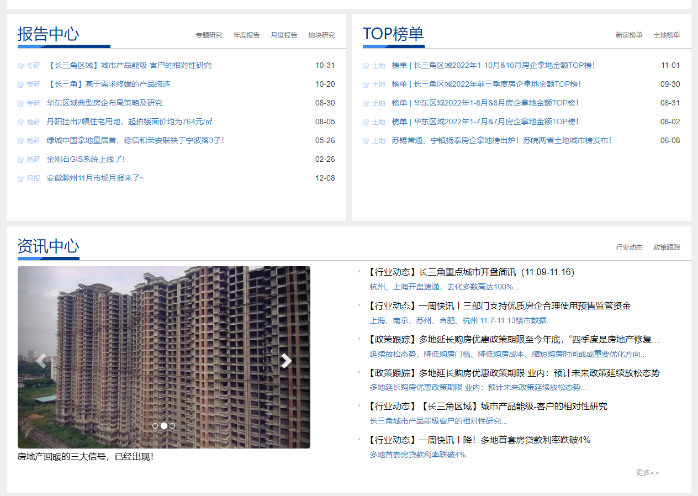Click the 报告中心 section heading

point(48,34)
